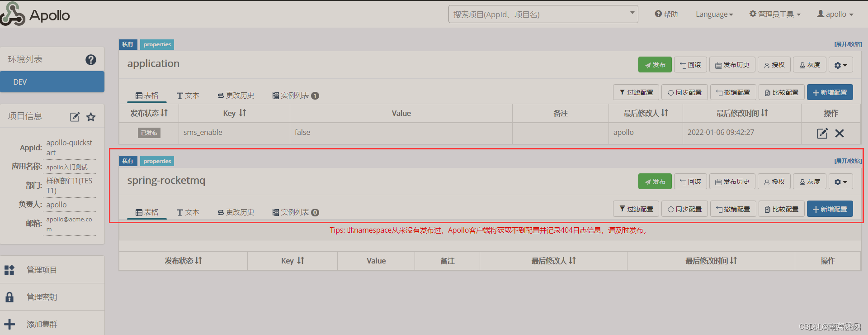Viewport: 868px width, 335px height.
Task: Switch application namespace to 更改历史 tab
Action: (x=236, y=96)
